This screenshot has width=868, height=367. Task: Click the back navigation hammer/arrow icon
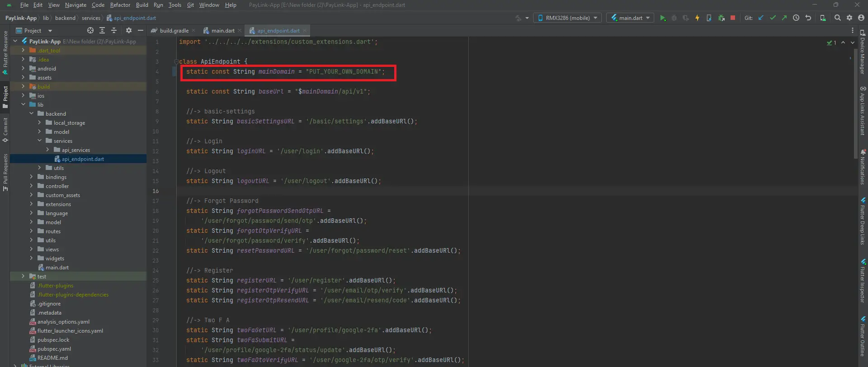[519, 18]
